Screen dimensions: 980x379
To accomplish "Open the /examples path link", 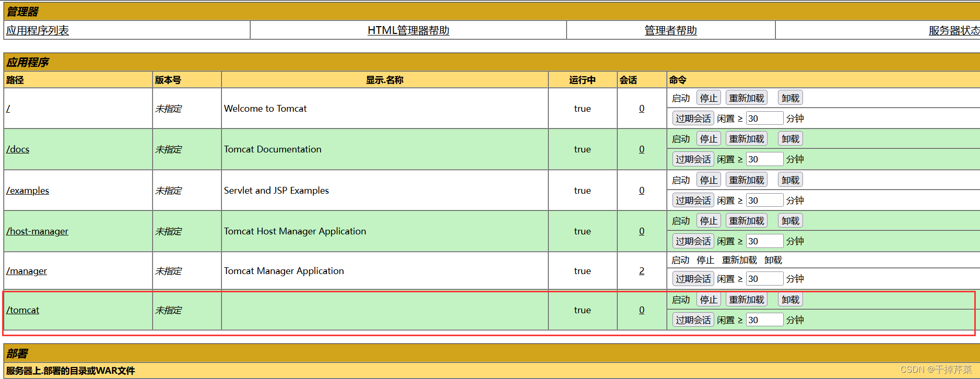I will pyautogui.click(x=28, y=191).
